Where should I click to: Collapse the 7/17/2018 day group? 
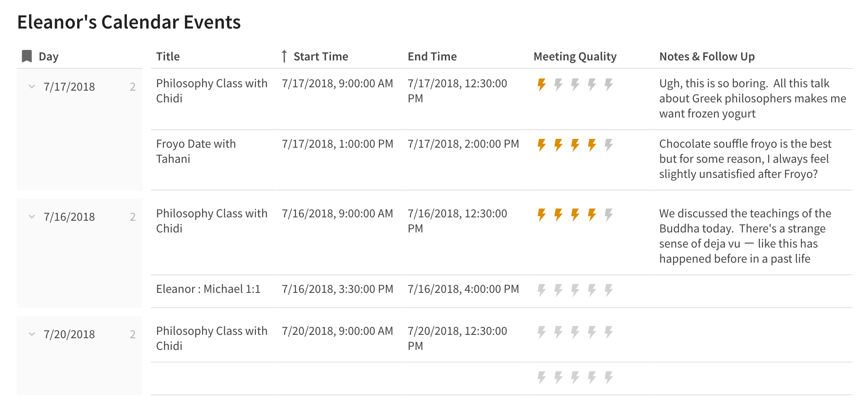click(32, 87)
